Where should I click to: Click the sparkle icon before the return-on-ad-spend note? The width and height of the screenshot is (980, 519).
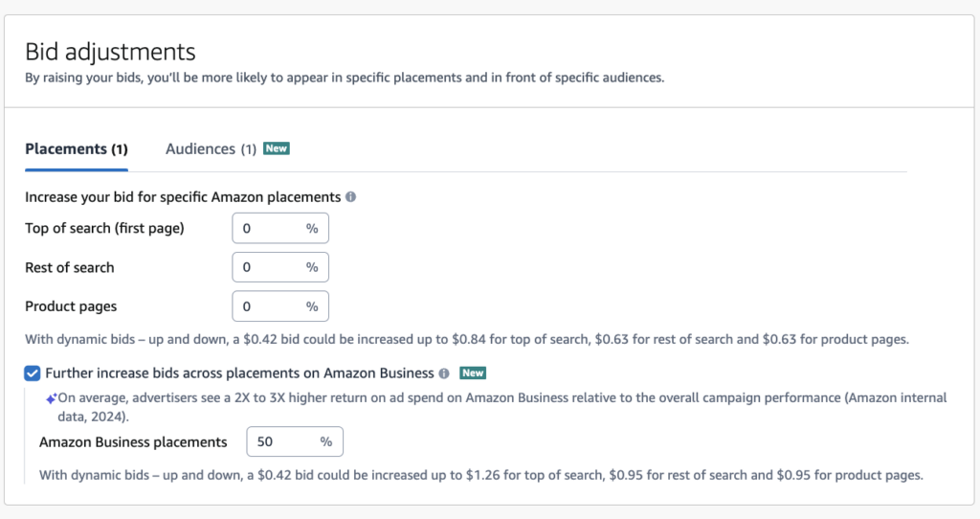pos(52,398)
